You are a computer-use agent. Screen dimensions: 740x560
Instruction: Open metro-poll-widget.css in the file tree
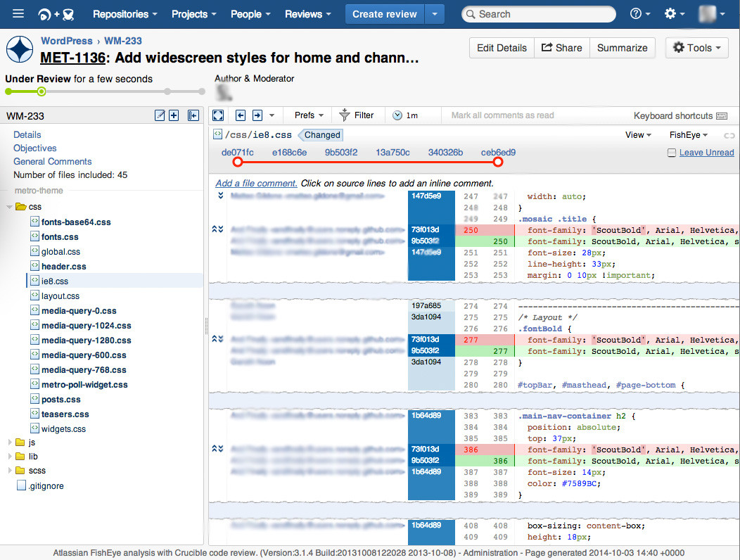[84, 384]
